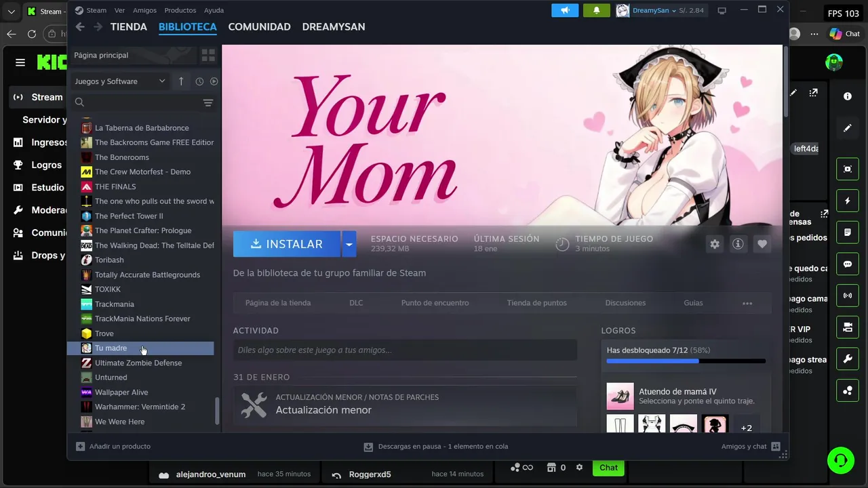The image size is (868, 488).
Task: Open Descargas en pausa download status
Action: pyautogui.click(x=436, y=447)
